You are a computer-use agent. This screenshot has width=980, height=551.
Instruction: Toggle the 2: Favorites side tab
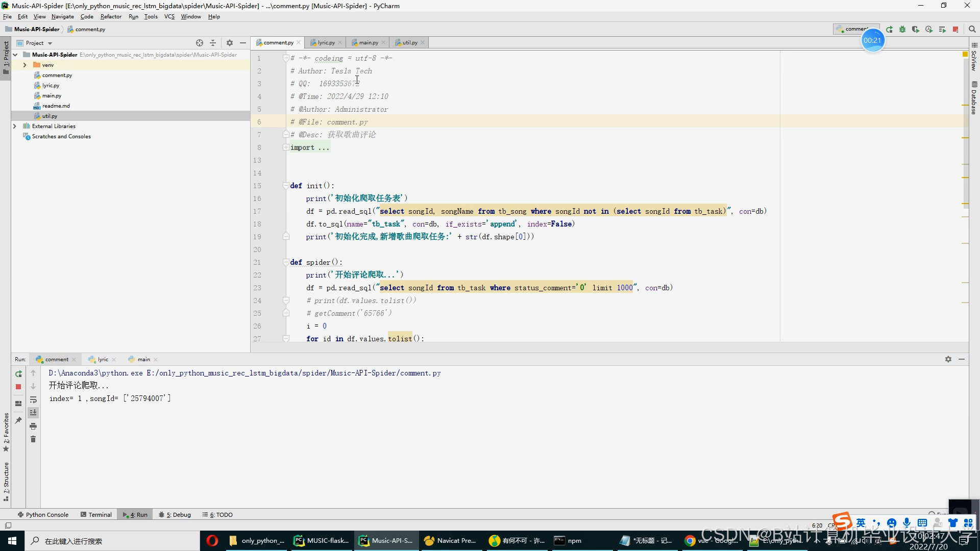(x=6, y=432)
